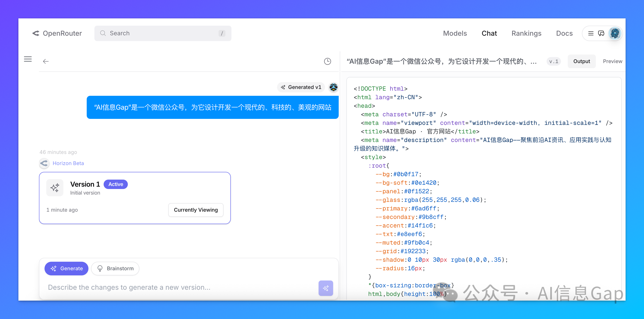Open the Rankings page
This screenshot has width=644, height=319.
[526, 33]
